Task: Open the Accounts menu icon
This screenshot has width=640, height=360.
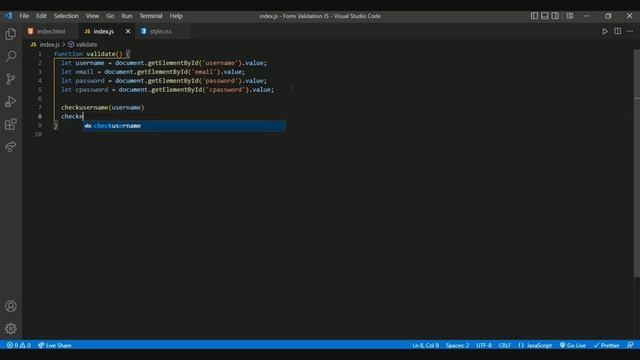Action: pos(11,306)
